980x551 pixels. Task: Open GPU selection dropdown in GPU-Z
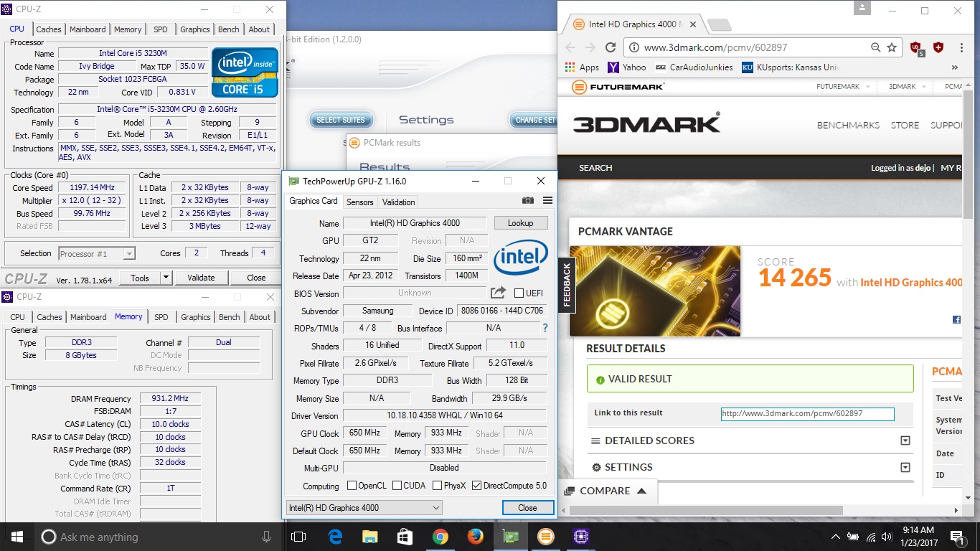[x=364, y=507]
